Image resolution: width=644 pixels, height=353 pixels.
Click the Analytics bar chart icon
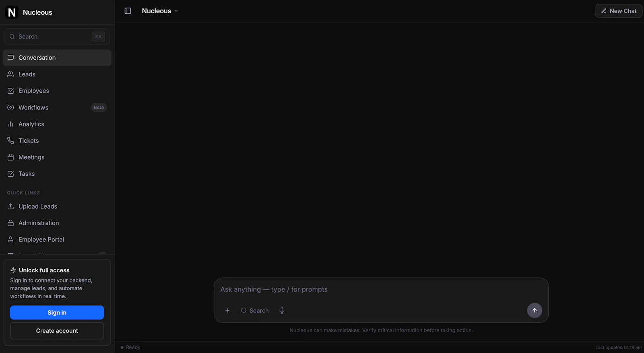click(x=11, y=124)
